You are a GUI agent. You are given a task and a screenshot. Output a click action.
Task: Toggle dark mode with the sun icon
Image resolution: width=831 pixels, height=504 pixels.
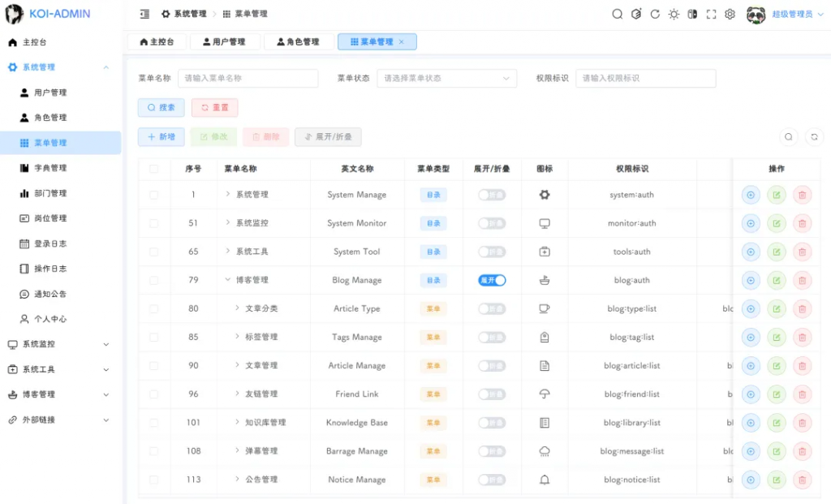(x=674, y=15)
